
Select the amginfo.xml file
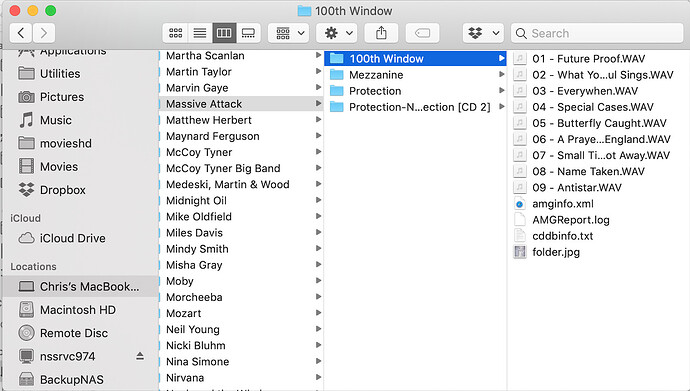pos(598,204)
